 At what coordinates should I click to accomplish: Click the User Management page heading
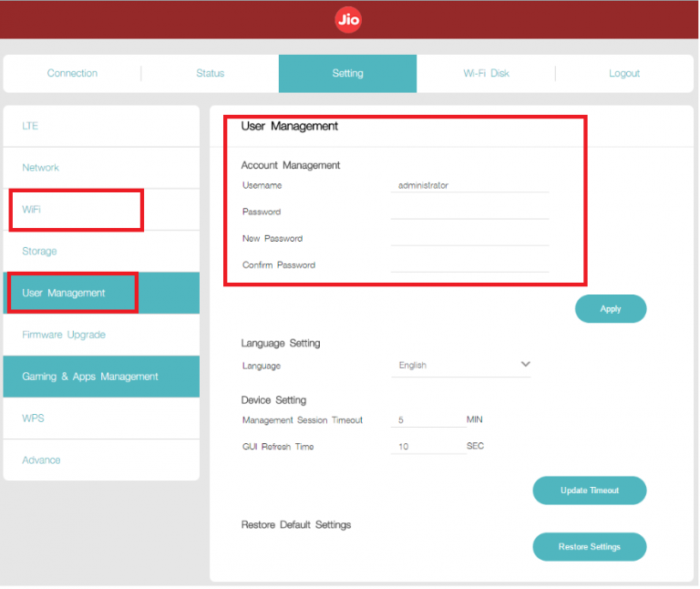289,127
